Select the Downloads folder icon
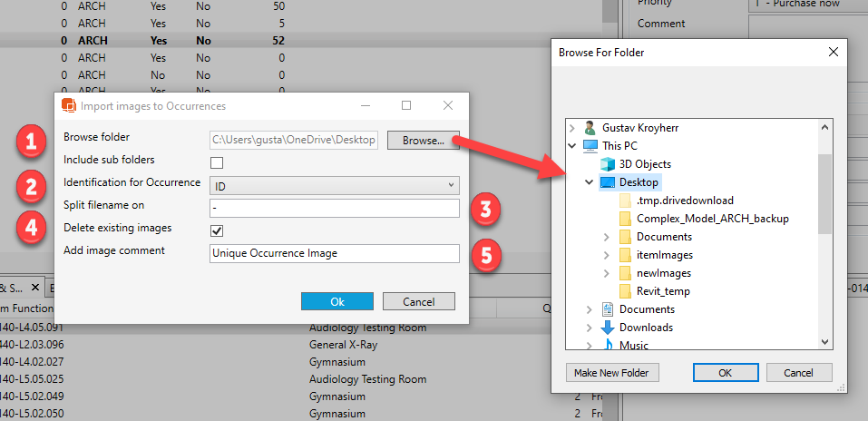The image size is (868, 421). click(x=608, y=328)
